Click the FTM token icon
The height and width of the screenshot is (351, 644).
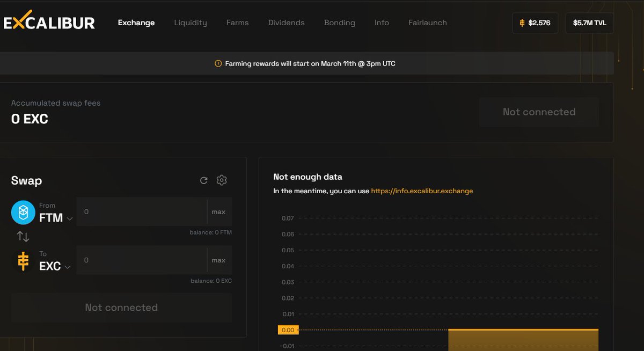[x=23, y=213]
